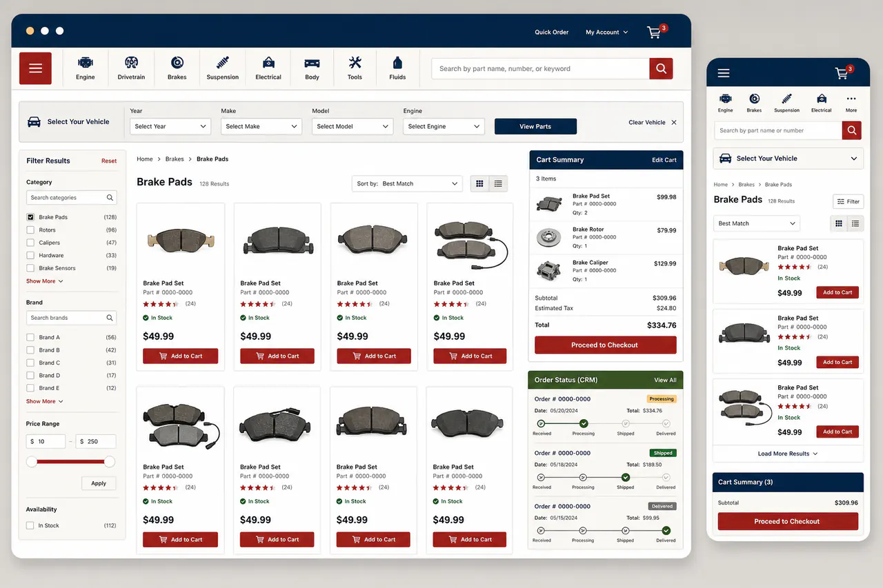Open the My Account dropdown

point(607,32)
